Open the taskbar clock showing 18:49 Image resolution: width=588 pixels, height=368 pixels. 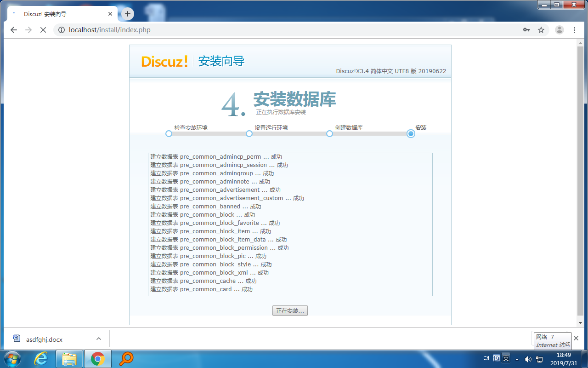point(563,358)
